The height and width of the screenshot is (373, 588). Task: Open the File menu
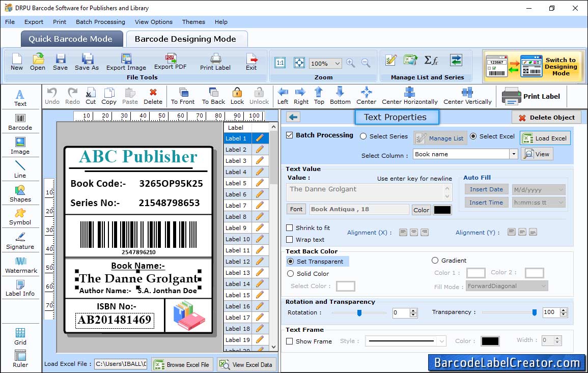10,22
